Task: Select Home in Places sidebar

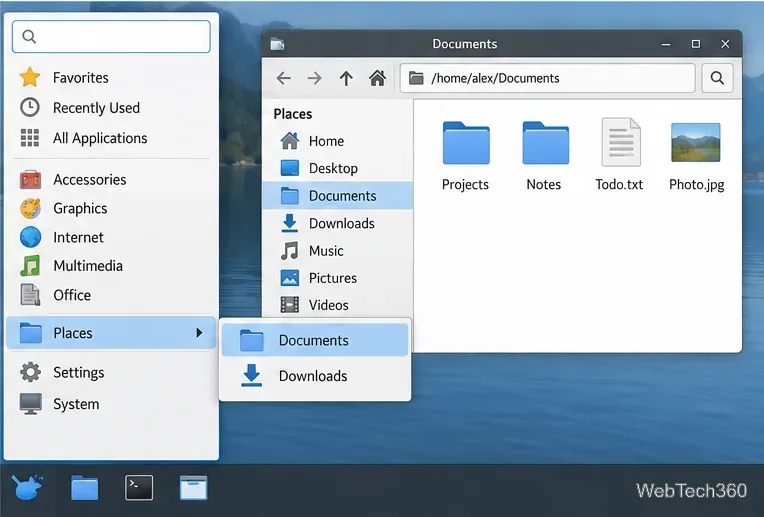Action: pyautogui.click(x=337, y=141)
